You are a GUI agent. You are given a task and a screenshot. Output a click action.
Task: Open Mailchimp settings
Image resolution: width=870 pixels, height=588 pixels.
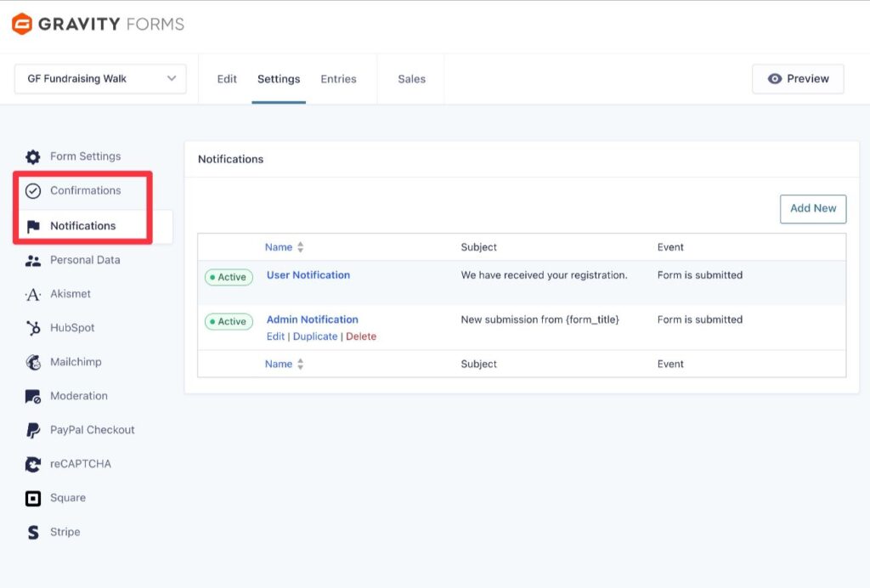76,362
